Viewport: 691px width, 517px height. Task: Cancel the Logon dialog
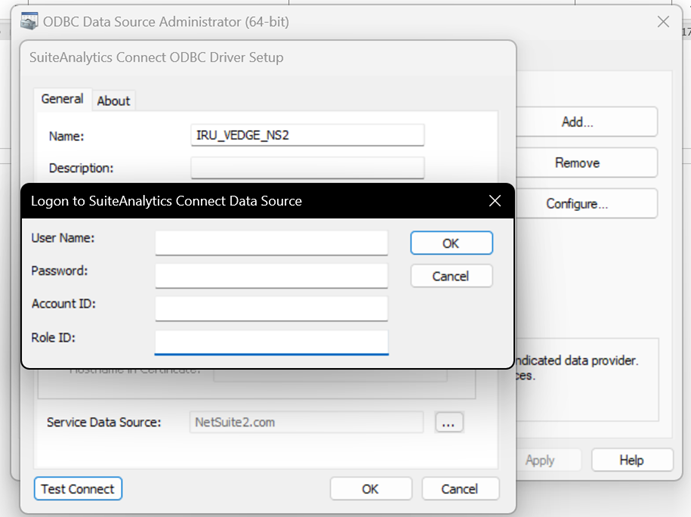pos(451,276)
